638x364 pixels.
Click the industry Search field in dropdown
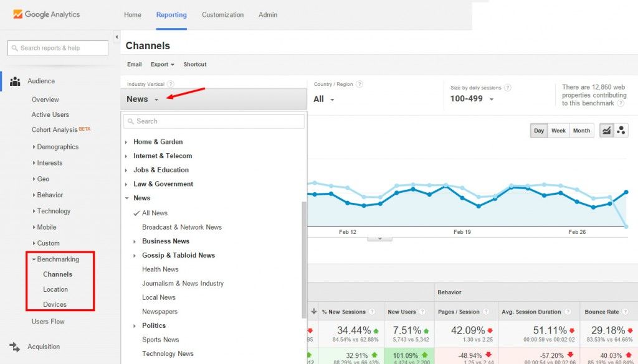[x=214, y=121]
